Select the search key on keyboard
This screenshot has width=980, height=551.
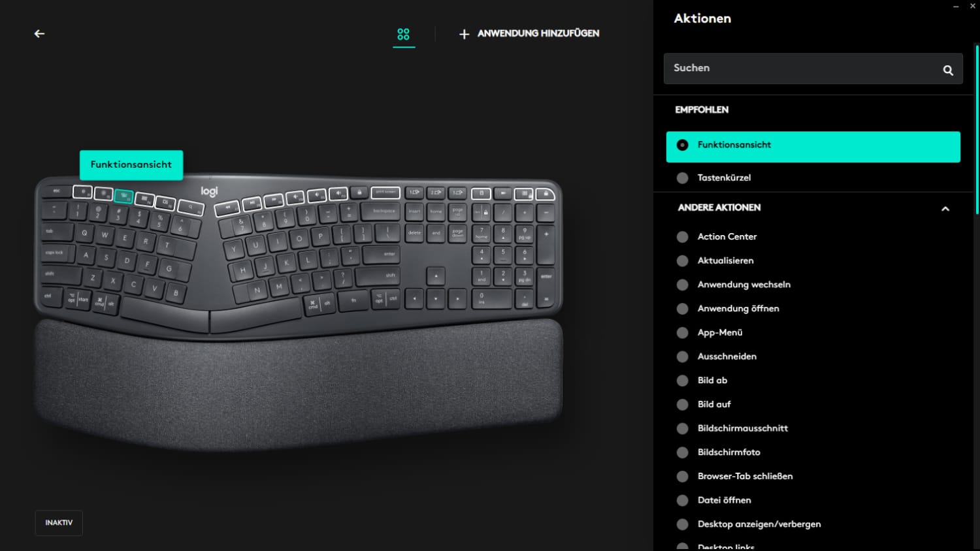[191, 208]
